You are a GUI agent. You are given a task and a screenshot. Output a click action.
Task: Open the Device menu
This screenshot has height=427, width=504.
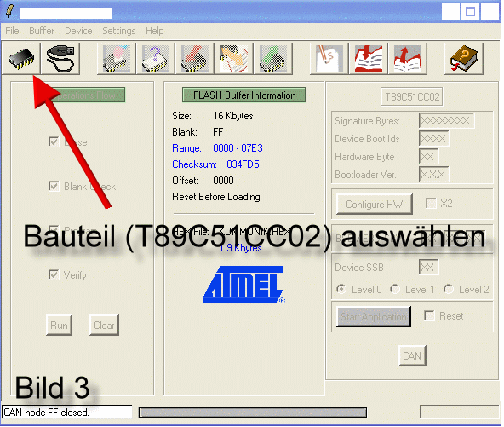pos(78,31)
